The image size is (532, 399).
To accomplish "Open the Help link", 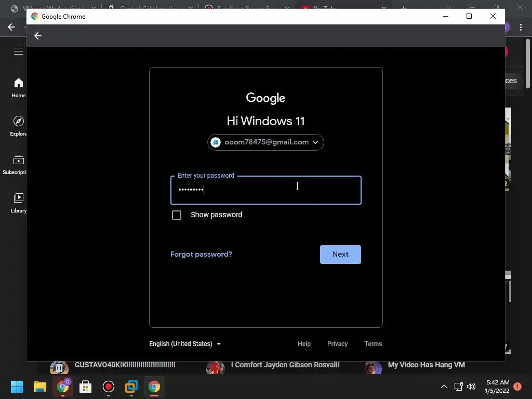I will (x=304, y=344).
